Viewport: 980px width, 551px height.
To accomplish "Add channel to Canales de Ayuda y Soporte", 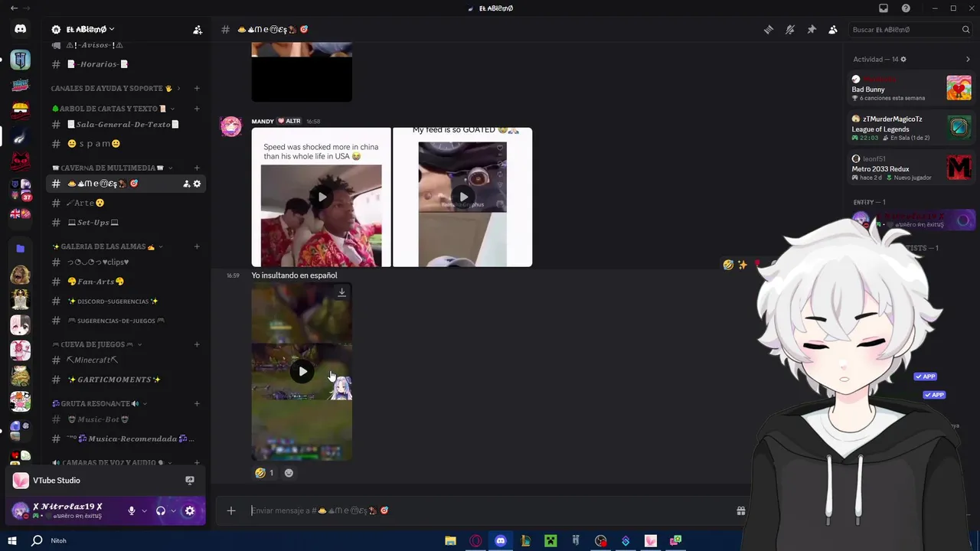I will coord(197,89).
